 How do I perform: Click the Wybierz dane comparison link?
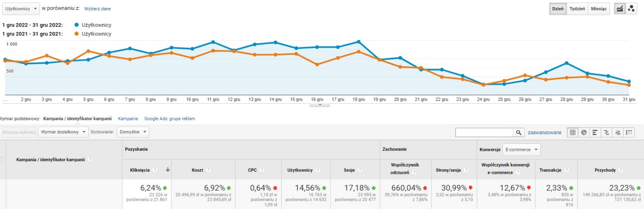coord(97,9)
